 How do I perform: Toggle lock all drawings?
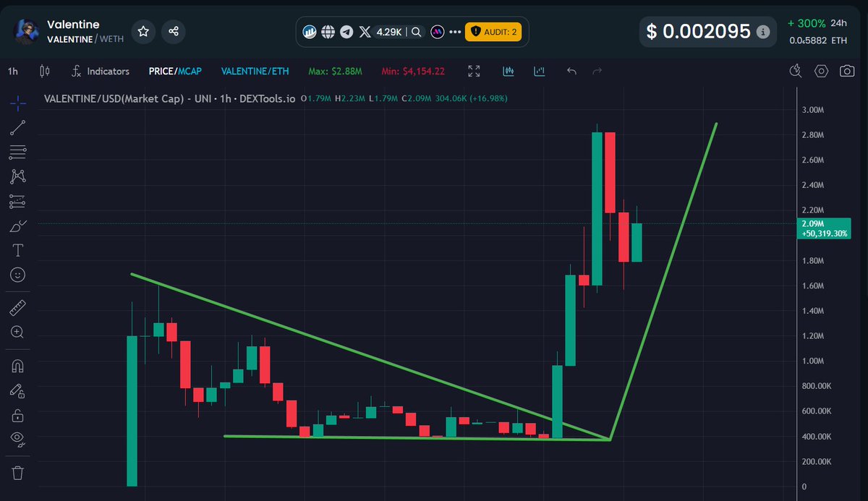tap(18, 416)
